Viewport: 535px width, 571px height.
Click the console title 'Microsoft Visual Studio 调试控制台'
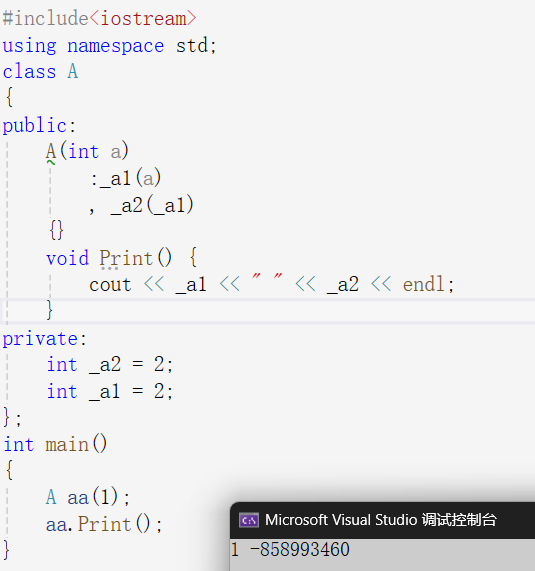coord(381,520)
